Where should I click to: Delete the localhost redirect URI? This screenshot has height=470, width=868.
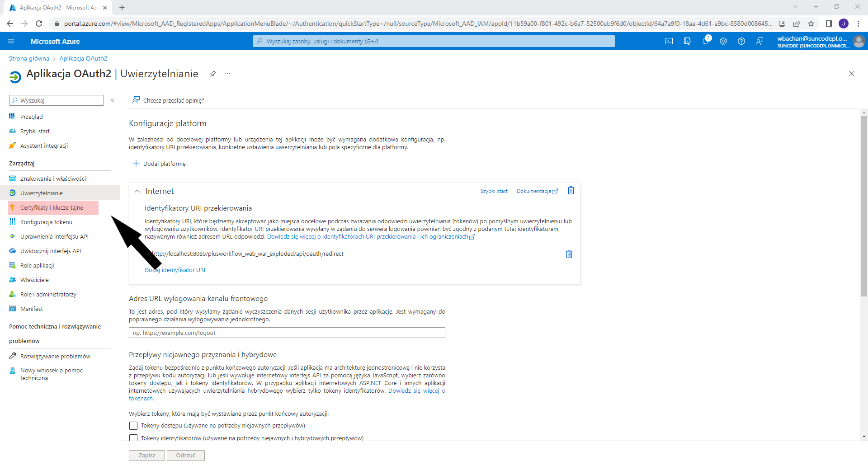pos(569,254)
